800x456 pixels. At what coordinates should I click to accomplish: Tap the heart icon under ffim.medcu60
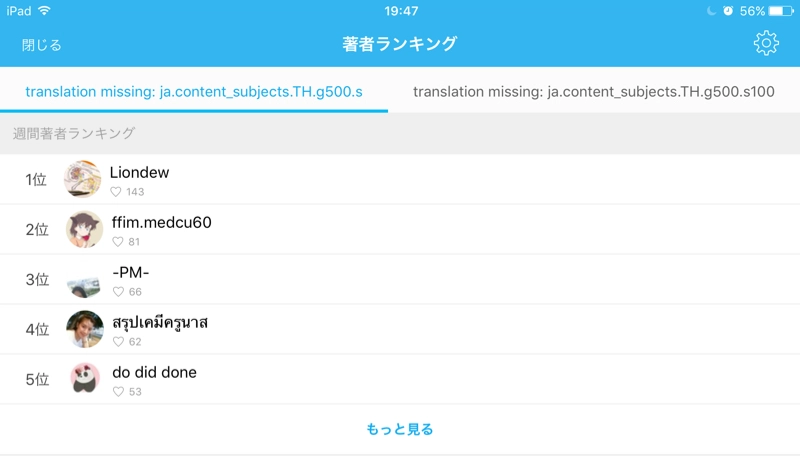point(118,242)
